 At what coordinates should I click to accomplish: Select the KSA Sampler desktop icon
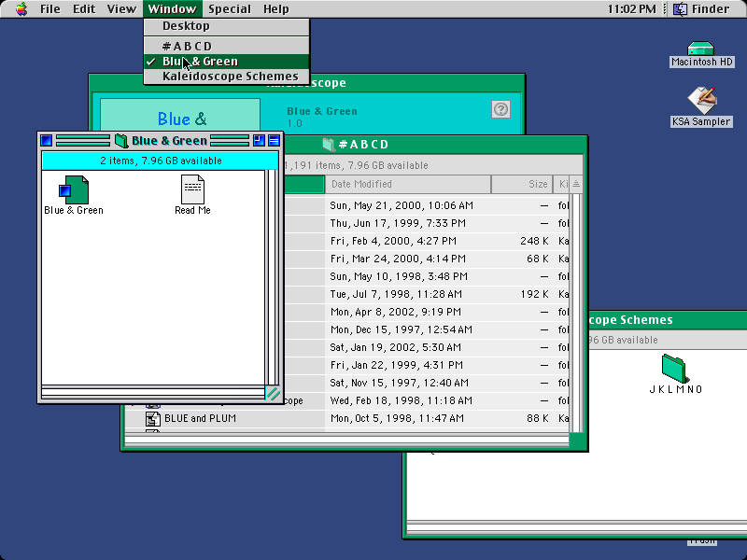coord(701,101)
